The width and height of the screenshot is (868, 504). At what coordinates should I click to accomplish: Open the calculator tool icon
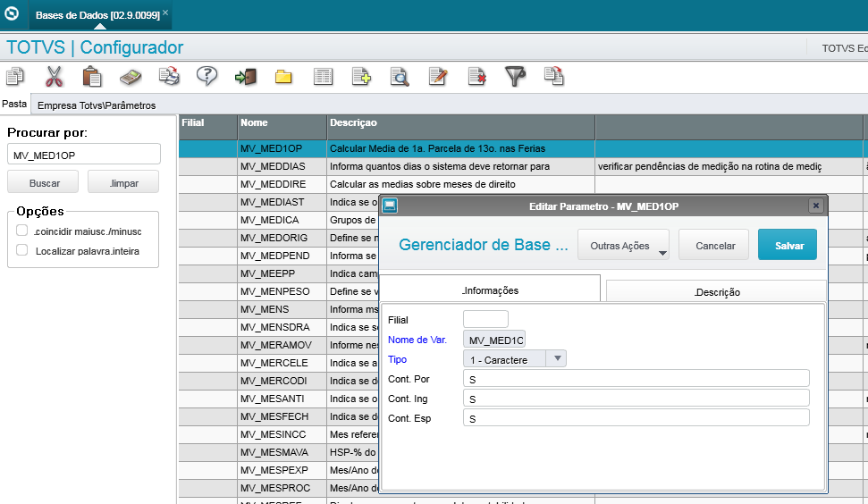pos(131,76)
